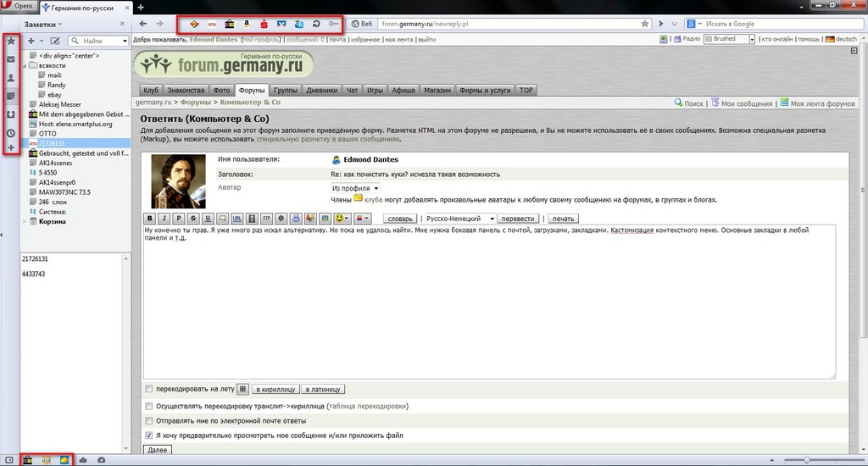
Task: Apply strikethrough formatting in editor
Action: tap(193, 219)
